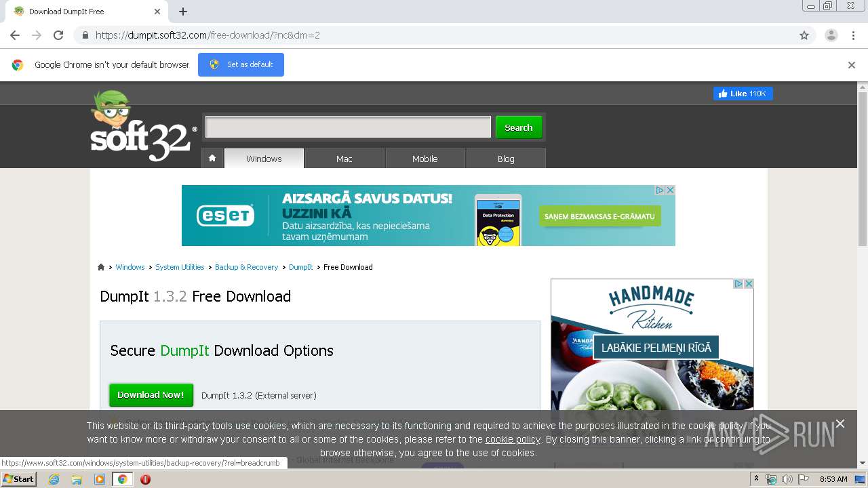
Task: Open a new tab with the plus button
Action: click(183, 12)
